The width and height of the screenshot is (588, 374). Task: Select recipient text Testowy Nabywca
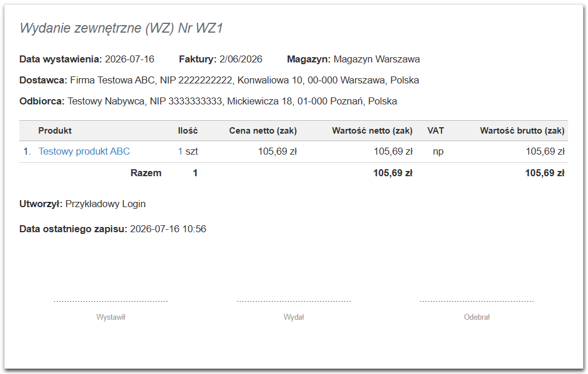coord(106,101)
